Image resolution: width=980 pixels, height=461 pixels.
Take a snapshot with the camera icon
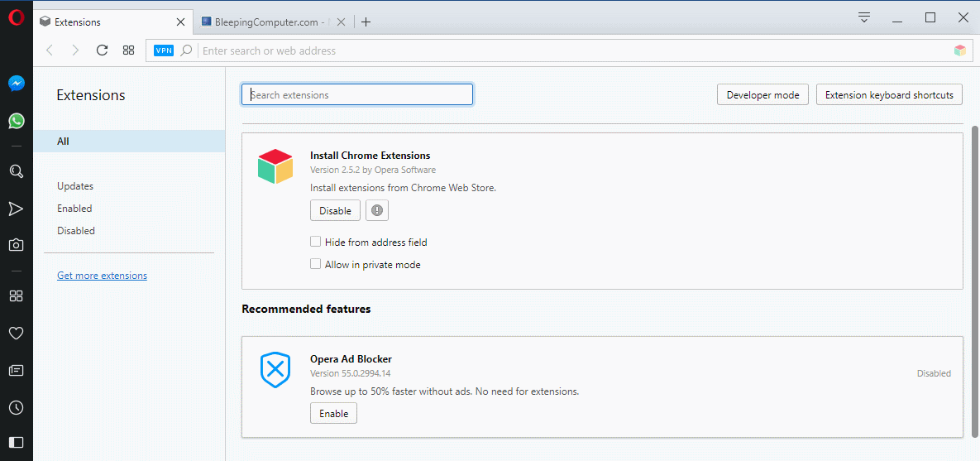tap(17, 245)
